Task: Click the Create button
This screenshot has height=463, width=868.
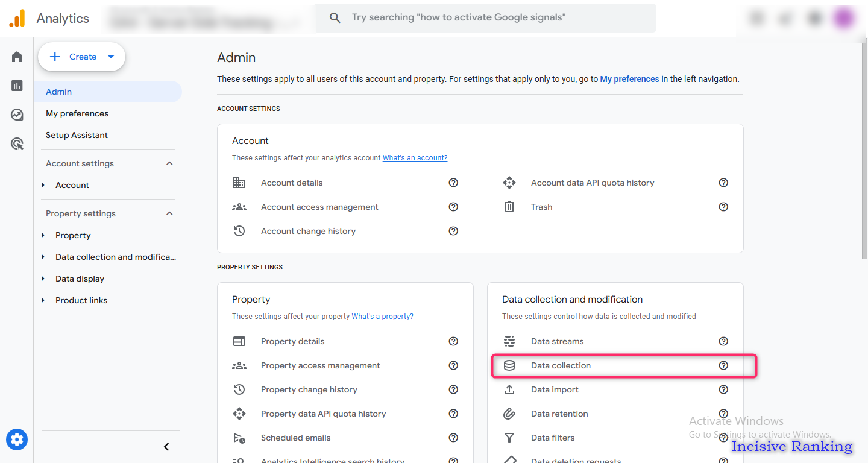Action: point(81,57)
